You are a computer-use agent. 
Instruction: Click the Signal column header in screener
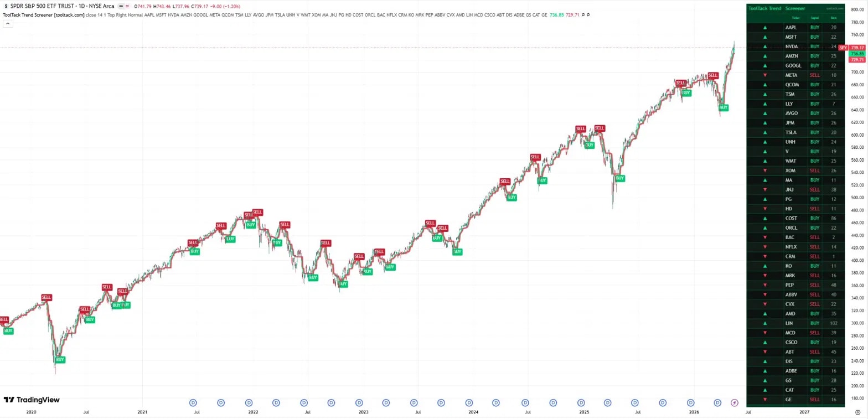pos(814,18)
